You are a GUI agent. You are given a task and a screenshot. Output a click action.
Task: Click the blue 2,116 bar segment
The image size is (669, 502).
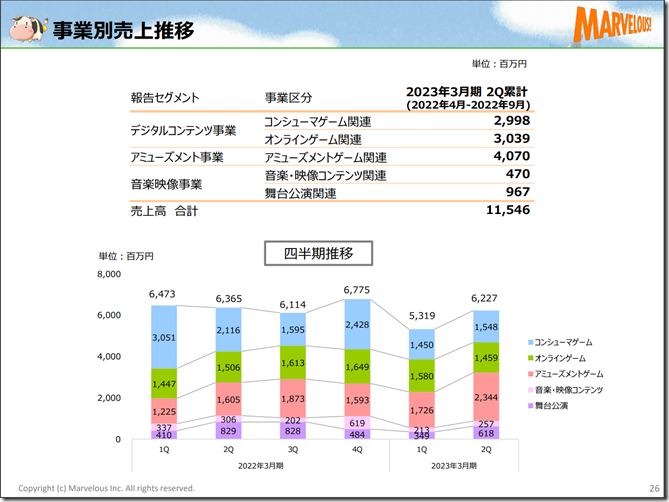click(228, 330)
